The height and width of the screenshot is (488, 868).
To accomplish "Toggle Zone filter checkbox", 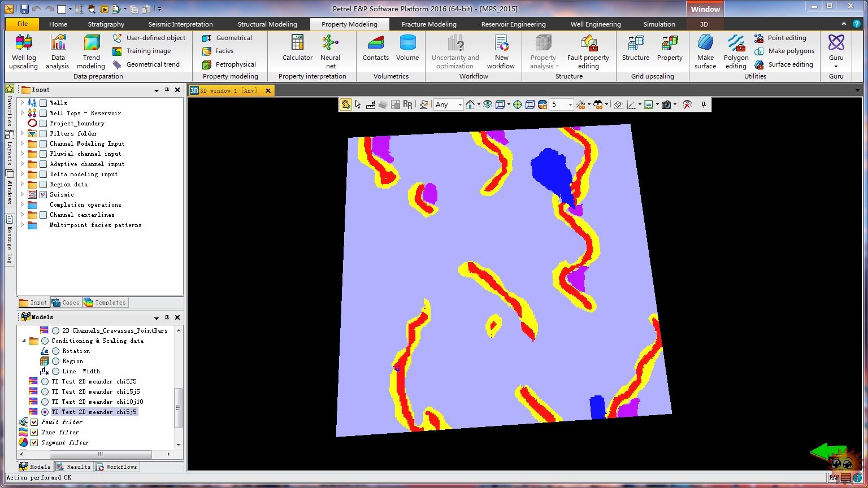I will tap(34, 432).
